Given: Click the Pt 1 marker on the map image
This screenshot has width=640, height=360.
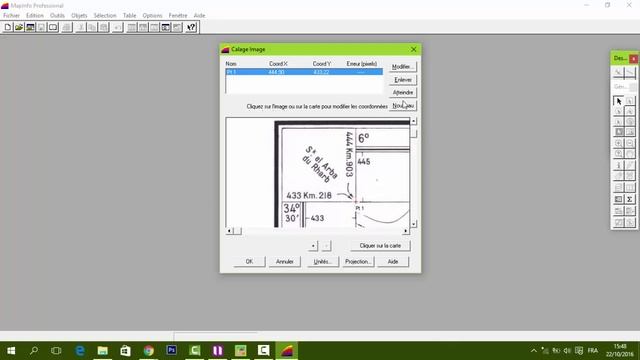Looking at the screenshot, I should [x=356, y=202].
